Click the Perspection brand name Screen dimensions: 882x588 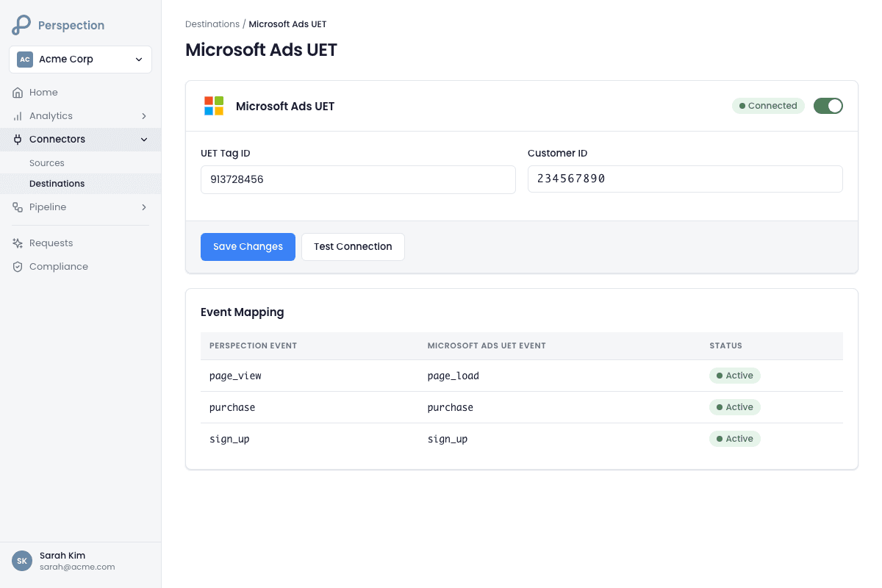click(71, 25)
